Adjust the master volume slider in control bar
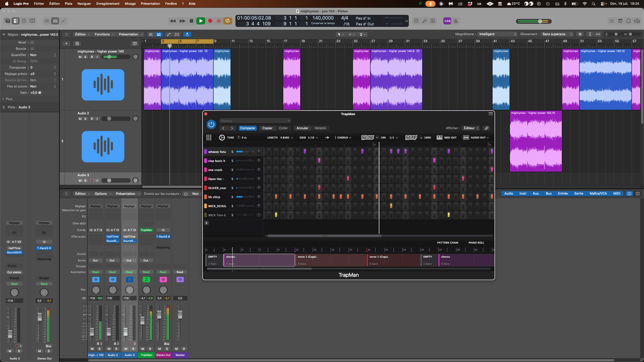The width and height of the screenshot is (644, 362). coord(534,21)
